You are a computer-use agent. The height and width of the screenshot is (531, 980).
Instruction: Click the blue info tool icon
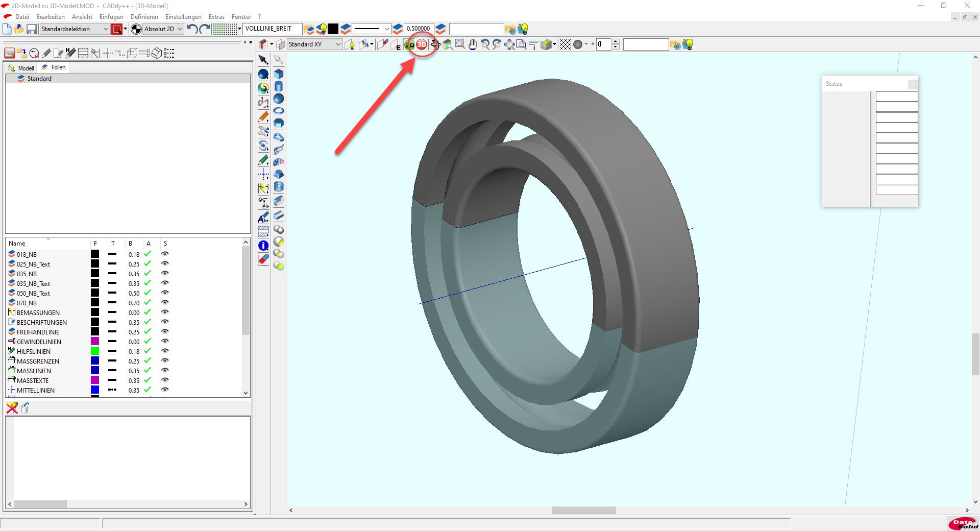click(x=263, y=246)
